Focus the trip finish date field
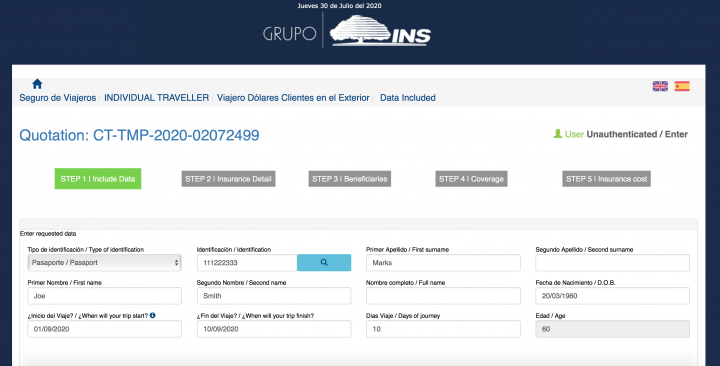Screen dimensions: 720x366 (274, 329)
